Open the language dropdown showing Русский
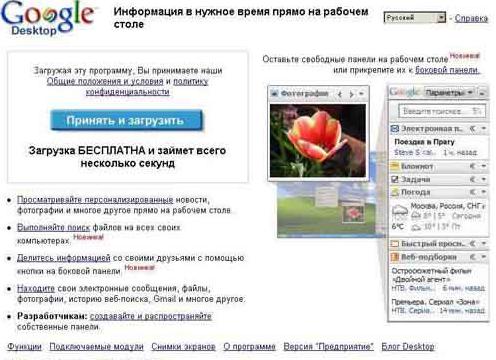The image size is (496, 360). (x=415, y=18)
